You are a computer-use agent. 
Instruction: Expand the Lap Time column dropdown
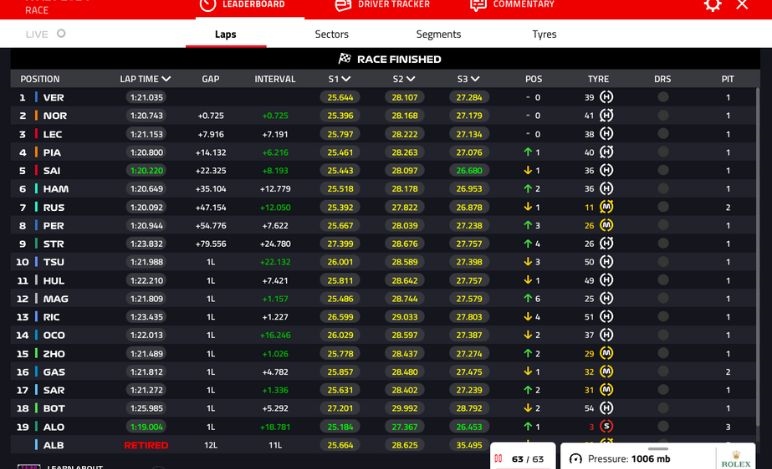[166, 79]
